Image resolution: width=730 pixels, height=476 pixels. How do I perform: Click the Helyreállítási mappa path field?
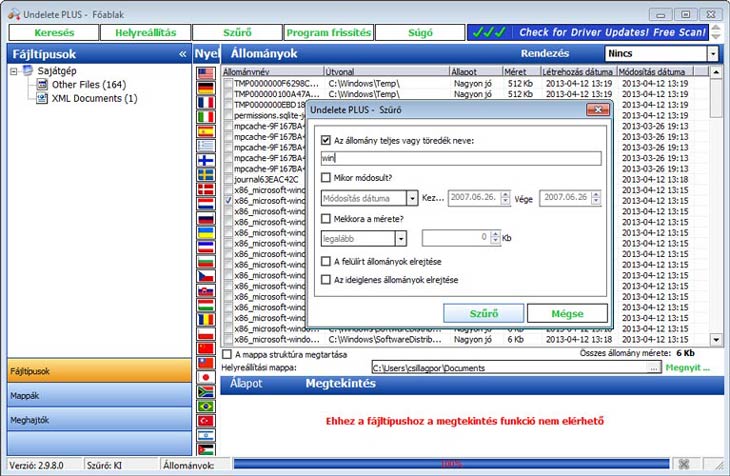tap(510, 368)
